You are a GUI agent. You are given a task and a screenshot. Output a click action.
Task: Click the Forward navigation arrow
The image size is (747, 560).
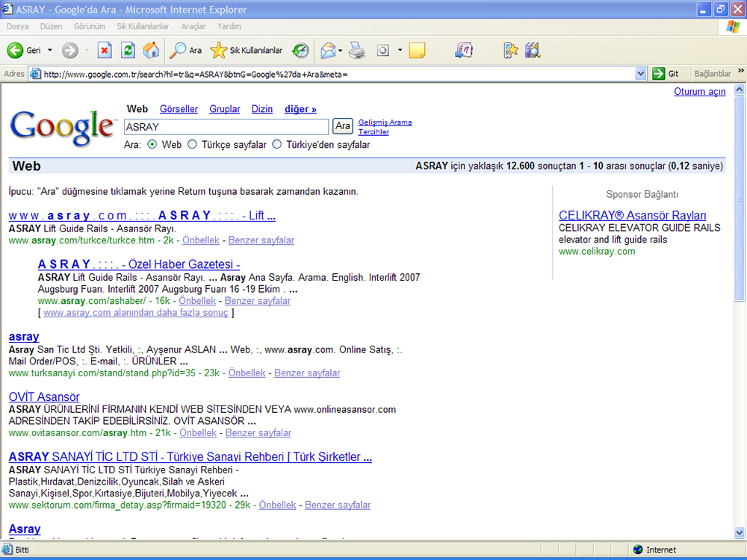pyautogui.click(x=70, y=50)
